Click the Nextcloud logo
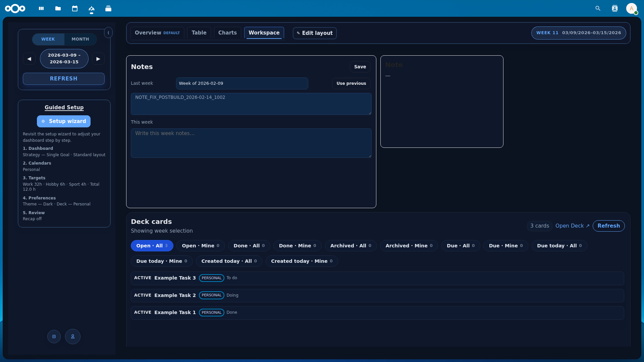The width and height of the screenshot is (644, 362). [15, 8]
